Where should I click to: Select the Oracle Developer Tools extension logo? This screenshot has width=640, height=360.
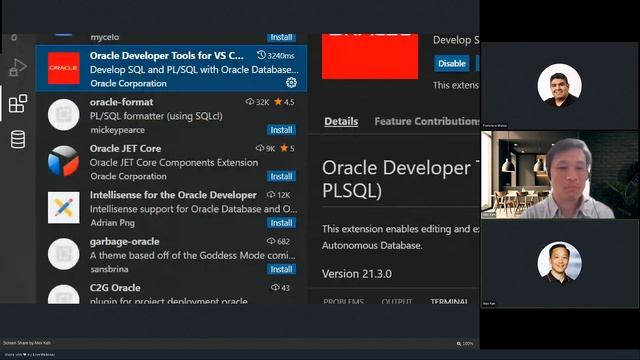point(64,68)
